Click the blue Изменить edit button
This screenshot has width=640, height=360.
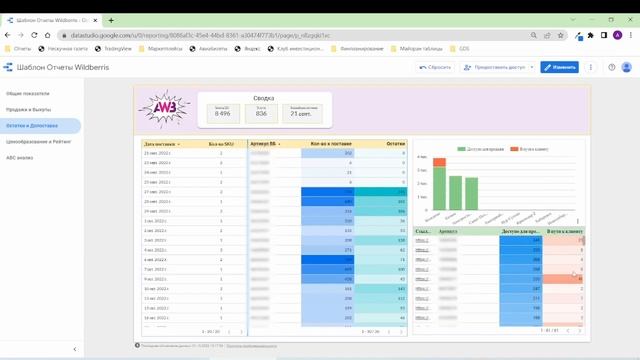559,67
